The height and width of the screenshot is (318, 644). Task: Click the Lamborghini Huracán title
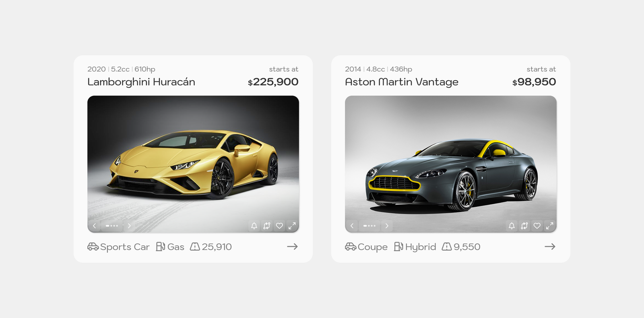[141, 82]
